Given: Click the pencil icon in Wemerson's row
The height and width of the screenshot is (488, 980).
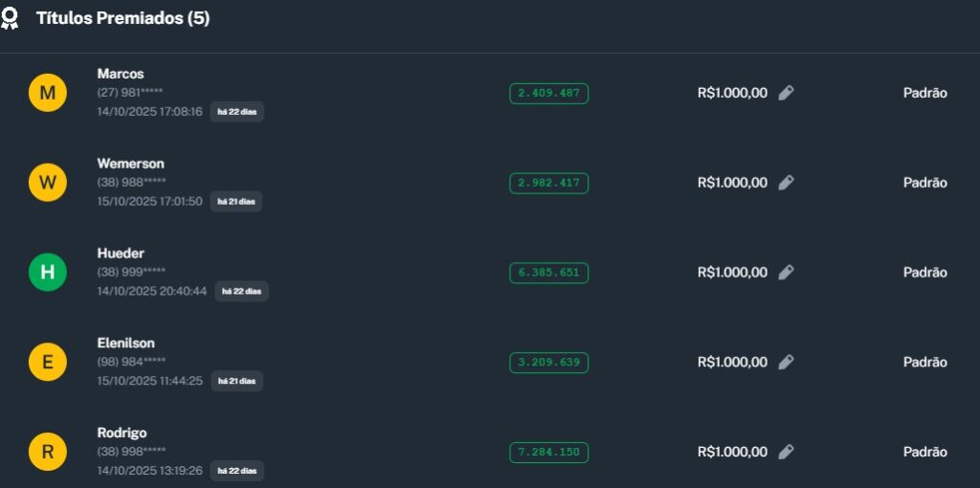Looking at the screenshot, I should point(786,183).
